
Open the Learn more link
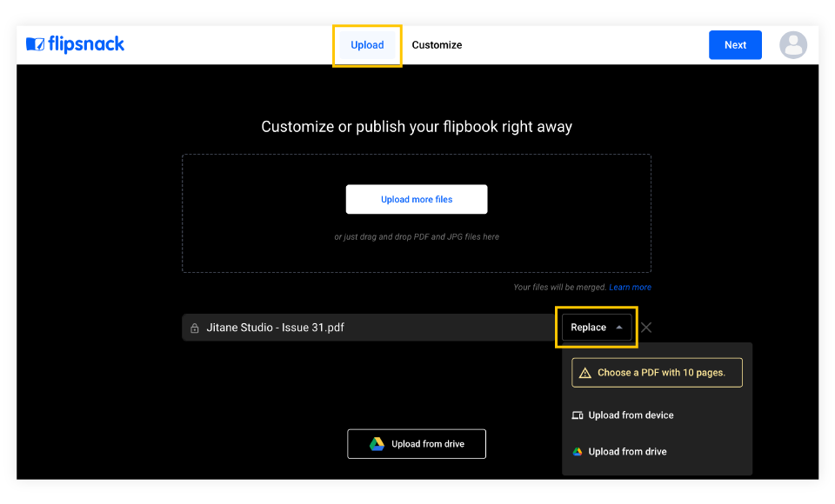[x=630, y=287]
